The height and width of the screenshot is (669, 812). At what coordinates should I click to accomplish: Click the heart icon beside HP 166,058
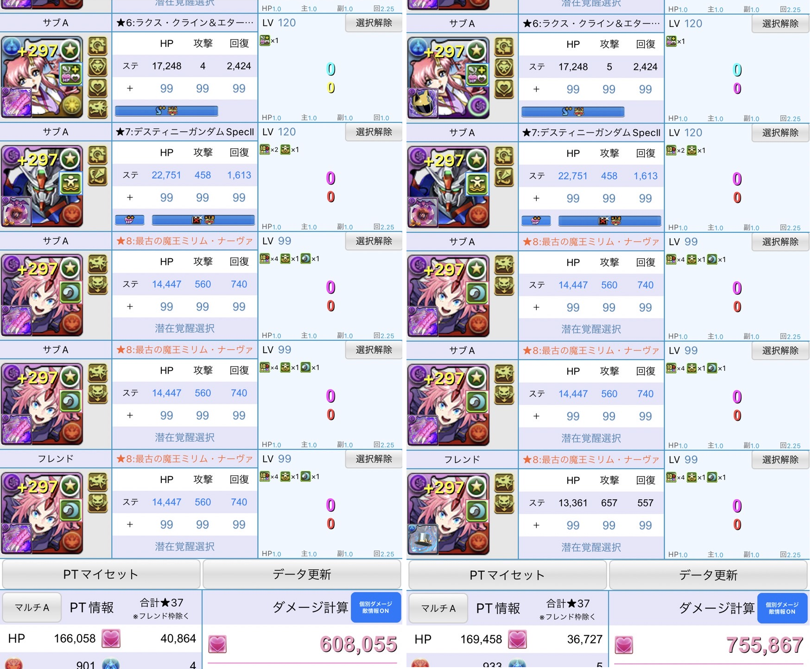(x=111, y=638)
